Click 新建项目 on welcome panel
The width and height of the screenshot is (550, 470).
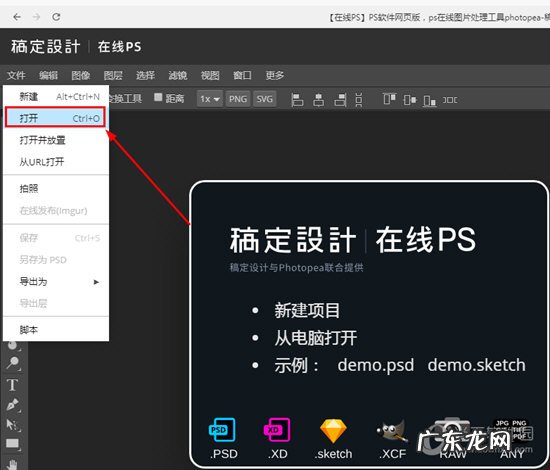pos(307,310)
